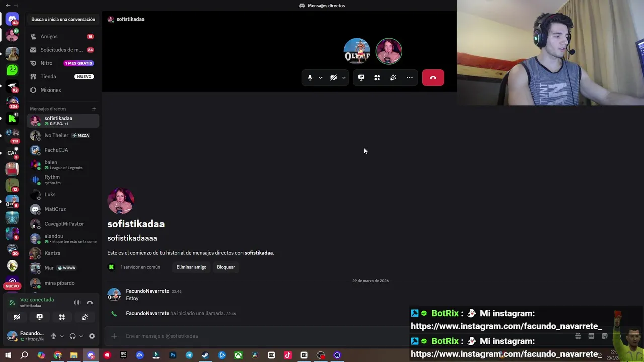Open Solicitudes de mensajes

[63, 50]
